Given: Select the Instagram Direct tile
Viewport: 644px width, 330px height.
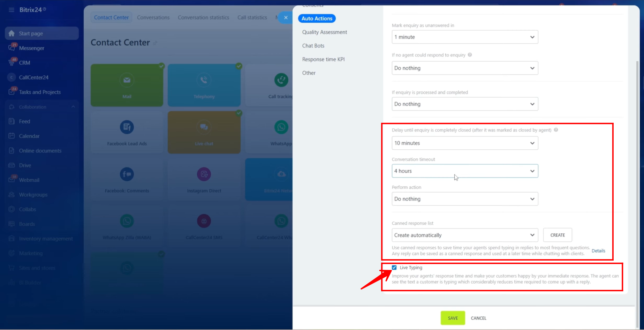Looking at the screenshot, I should (204, 179).
